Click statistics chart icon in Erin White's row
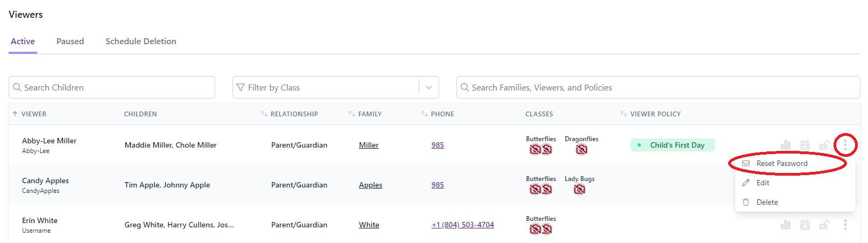The width and height of the screenshot is (868, 243). click(786, 225)
